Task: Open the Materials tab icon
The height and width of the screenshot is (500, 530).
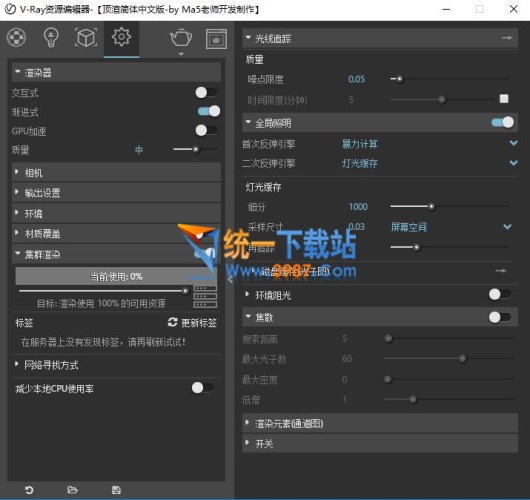Action: pos(16,37)
